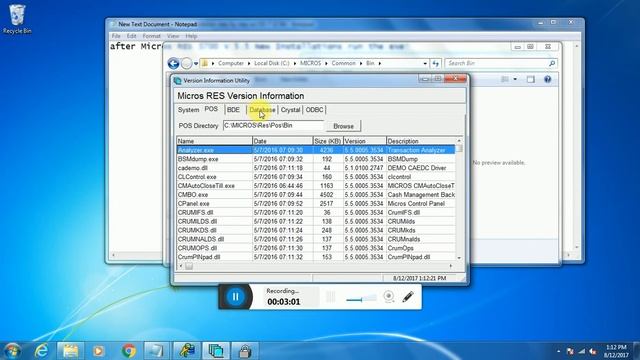Screen dimensions: 640x360
Task: Refresh the Explorer address bar
Action: coord(436,63)
